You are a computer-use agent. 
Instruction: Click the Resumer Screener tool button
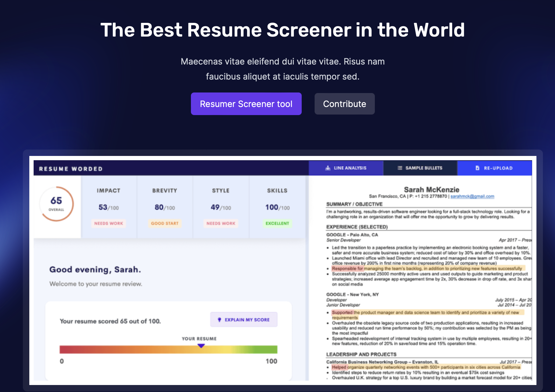click(x=246, y=104)
